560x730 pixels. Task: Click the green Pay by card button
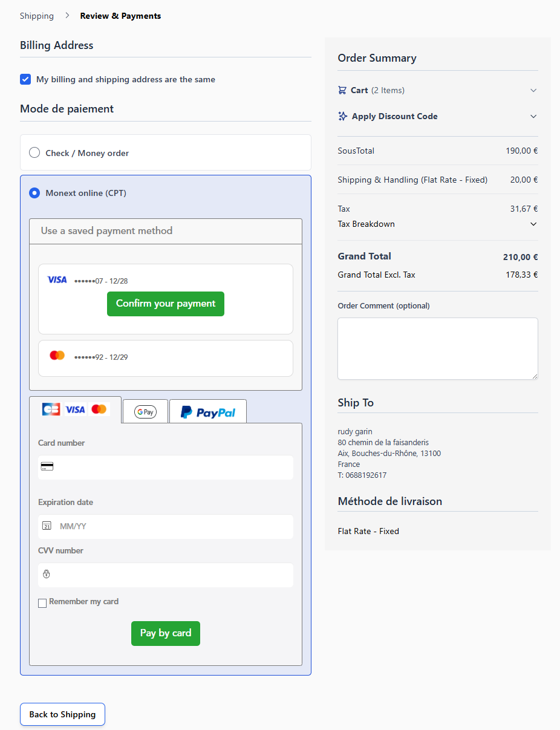point(165,633)
